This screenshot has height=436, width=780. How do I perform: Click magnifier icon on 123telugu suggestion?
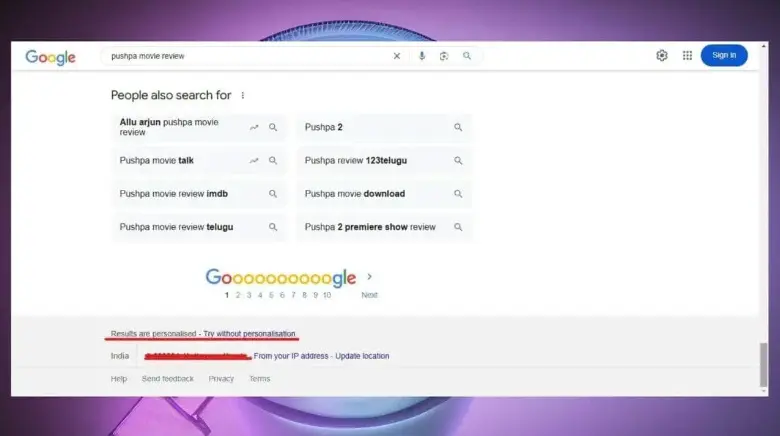pyautogui.click(x=458, y=160)
